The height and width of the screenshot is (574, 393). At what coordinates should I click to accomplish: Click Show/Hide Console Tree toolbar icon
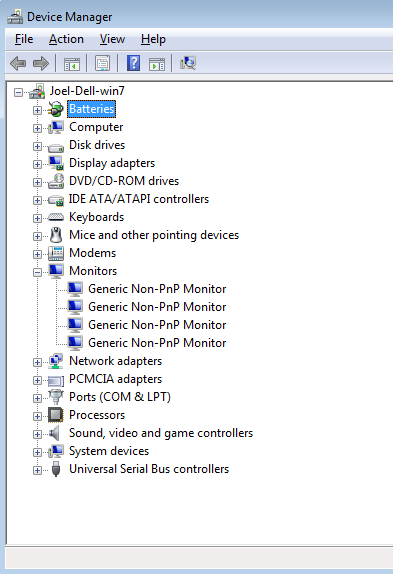point(72,64)
